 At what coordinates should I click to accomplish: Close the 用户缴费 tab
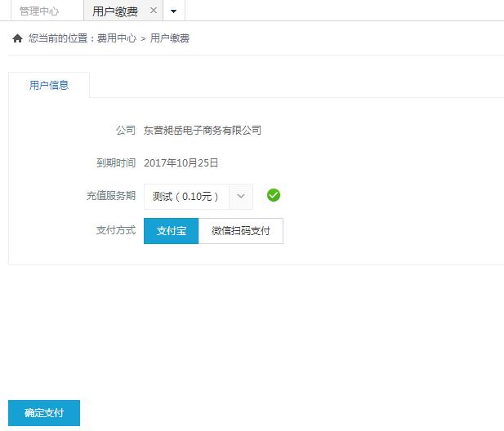(x=154, y=11)
